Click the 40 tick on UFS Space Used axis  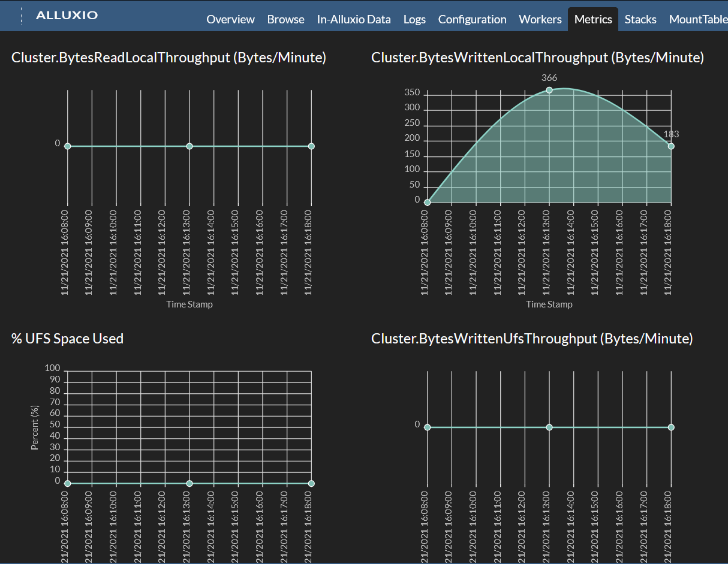pyautogui.click(x=55, y=436)
